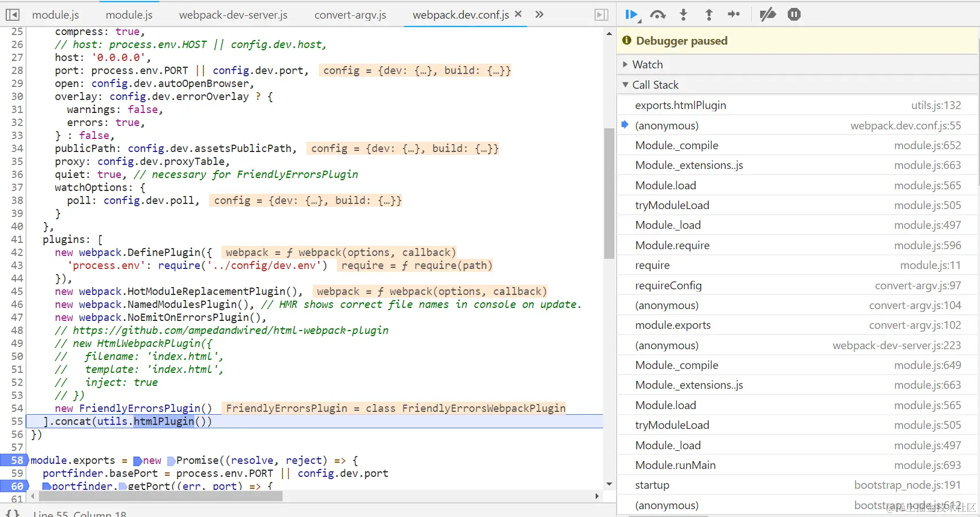Add a breakpoint at line 54
Screen dimensions: 980x517
(17, 409)
